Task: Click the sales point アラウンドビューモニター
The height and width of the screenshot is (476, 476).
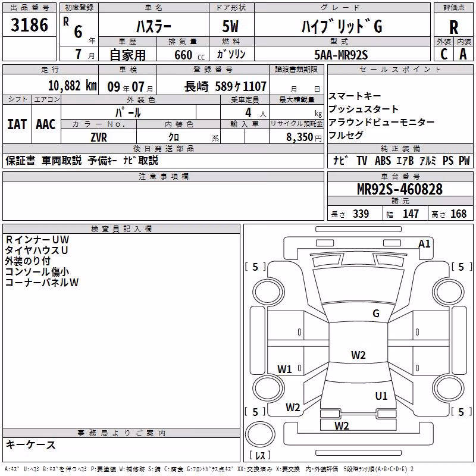Action: (x=381, y=122)
